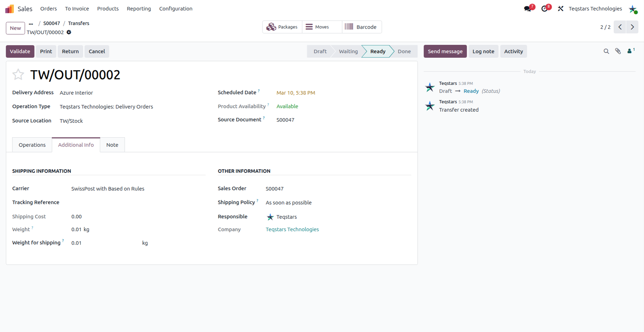Show followers list icon
Image resolution: width=644 pixels, height=332 pixels.
pos(631,51)
